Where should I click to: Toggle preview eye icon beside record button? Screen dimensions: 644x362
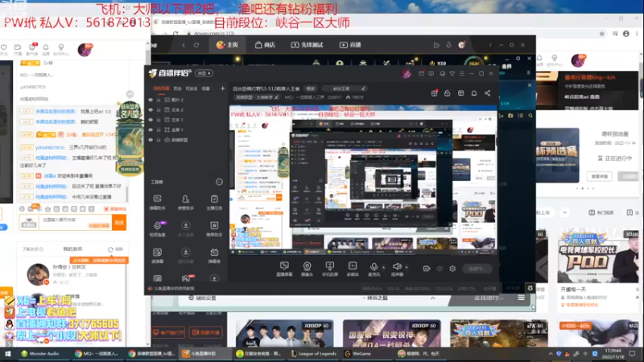click(440, 269)
